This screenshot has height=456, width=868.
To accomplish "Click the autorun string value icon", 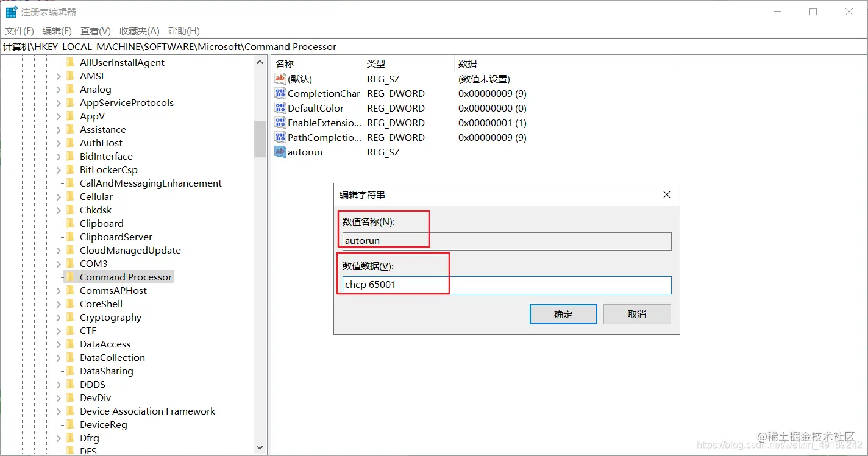I will coord(280,152).
